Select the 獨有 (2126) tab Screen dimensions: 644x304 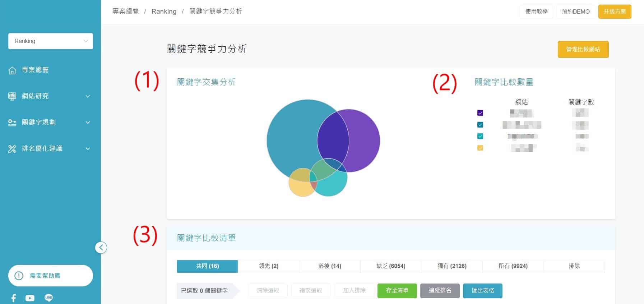coord(452,266)
